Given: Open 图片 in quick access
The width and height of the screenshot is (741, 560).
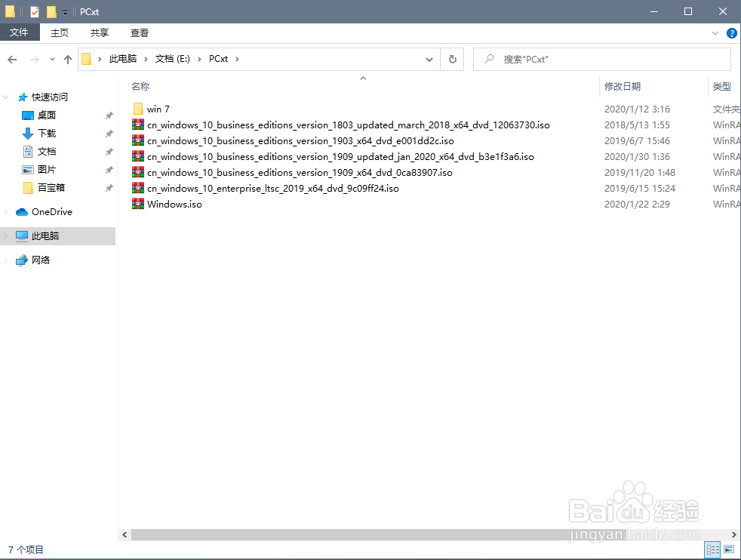Looking at the screenshot, I should click(x=47, y=170).
